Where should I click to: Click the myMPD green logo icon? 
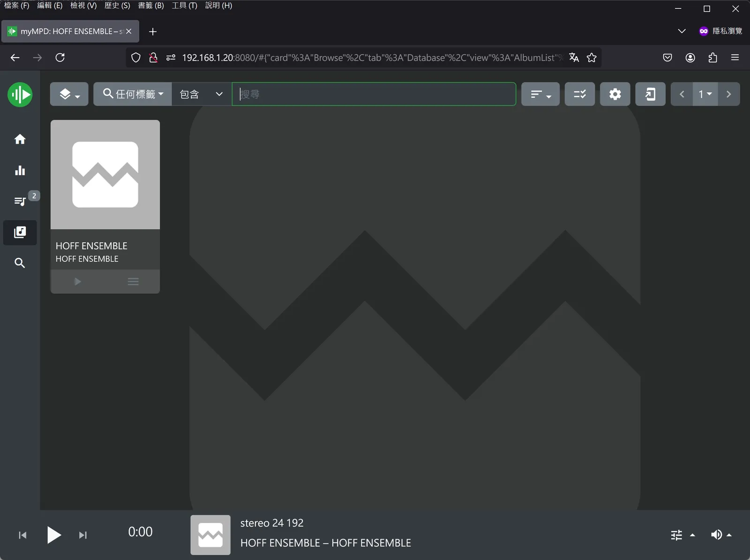click(x=20, y=95)
